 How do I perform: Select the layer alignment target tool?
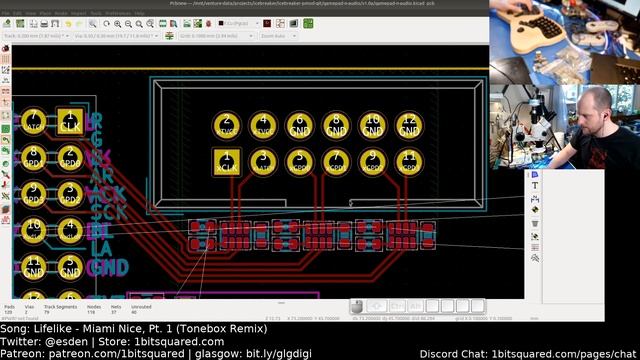pos(535,210)
